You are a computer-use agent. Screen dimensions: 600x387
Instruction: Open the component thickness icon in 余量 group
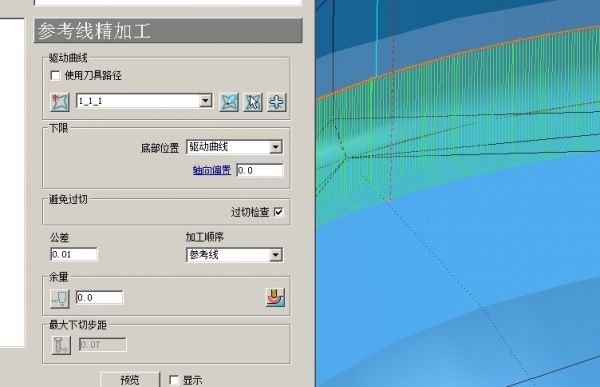(x=275, y=297)
